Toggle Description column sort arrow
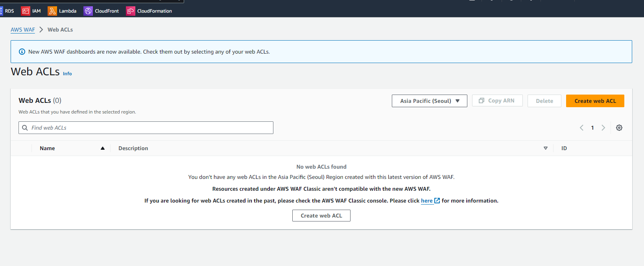644x266 pixels. point(546,148)
